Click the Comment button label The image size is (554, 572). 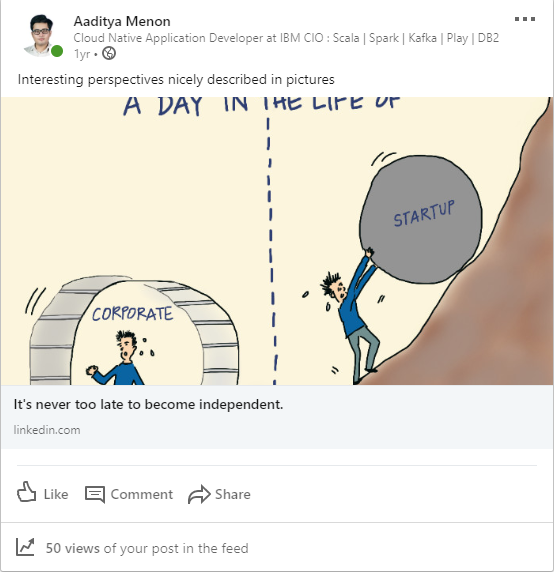[x=142, y=495]
